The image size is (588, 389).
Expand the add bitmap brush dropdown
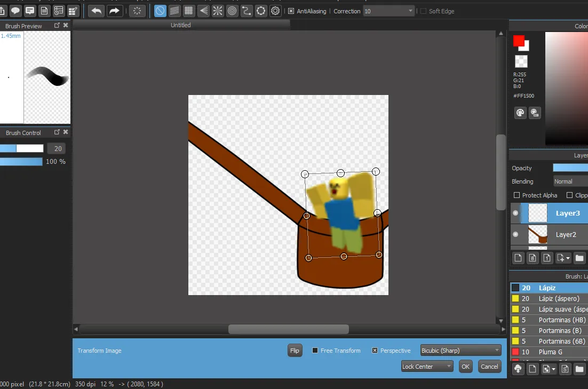tap(553, 369)
